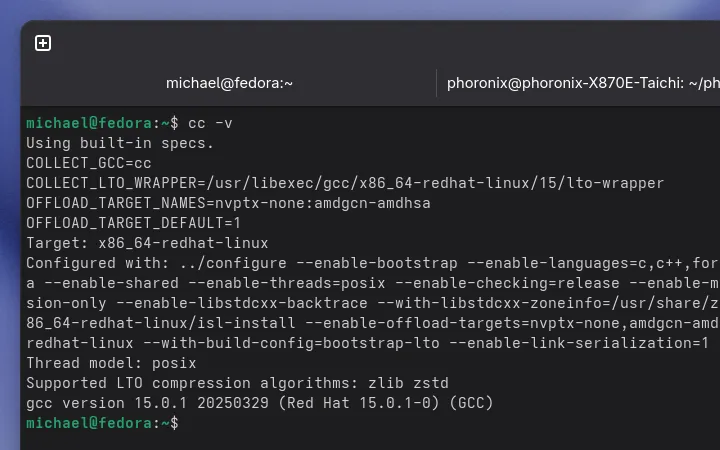The image size is (720, 450).
Task: Click the COLLECT_LTO_WRAPPER path line
Action: (x=345, y=183)
